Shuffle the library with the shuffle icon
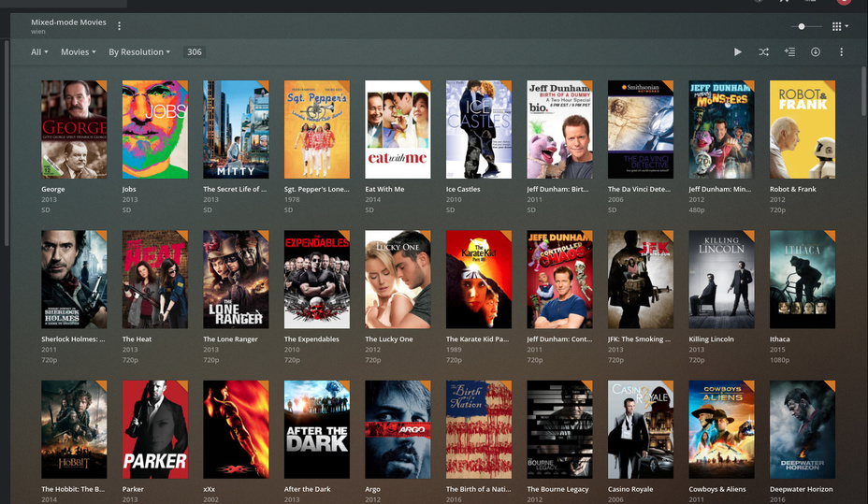 (763, 52)
